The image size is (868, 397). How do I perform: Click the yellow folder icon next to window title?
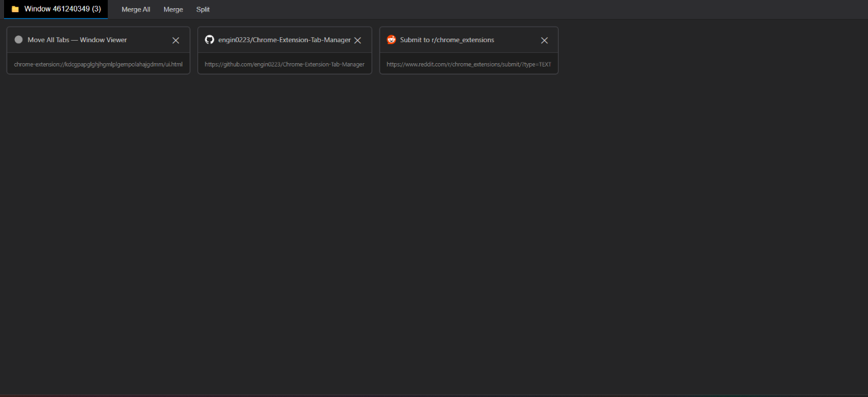[x=14, y=9]
